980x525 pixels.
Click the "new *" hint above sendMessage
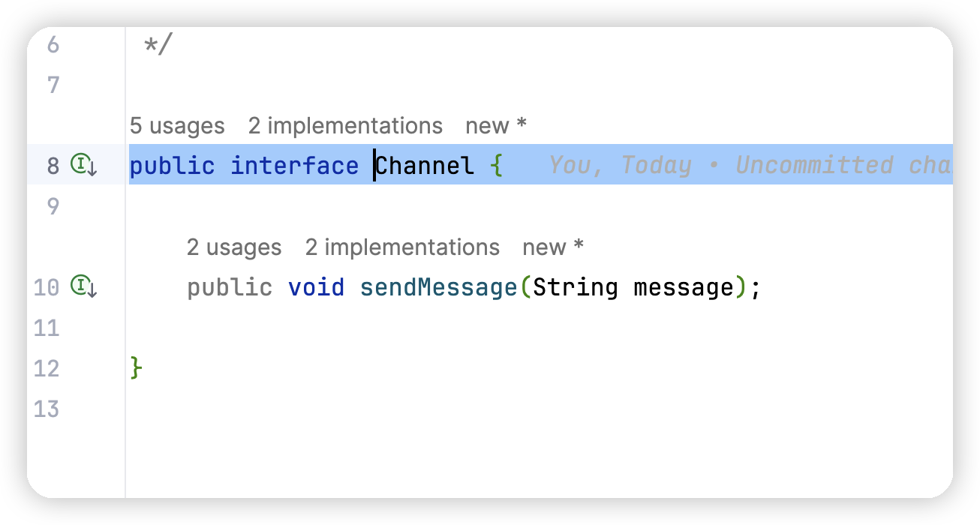pos(553,247)
